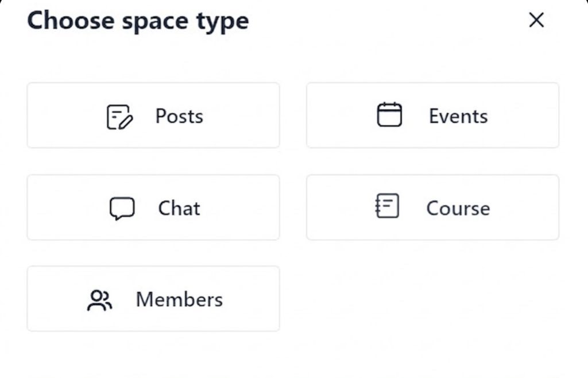Click the Members label text
Viewport: 588px width, 378px height.
click(x=179, y=299)
